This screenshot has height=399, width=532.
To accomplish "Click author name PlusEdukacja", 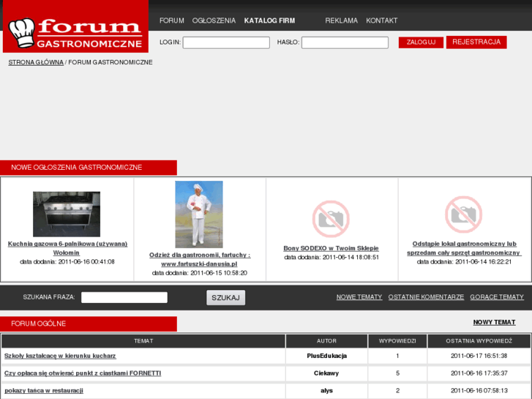I will point(326,356).
